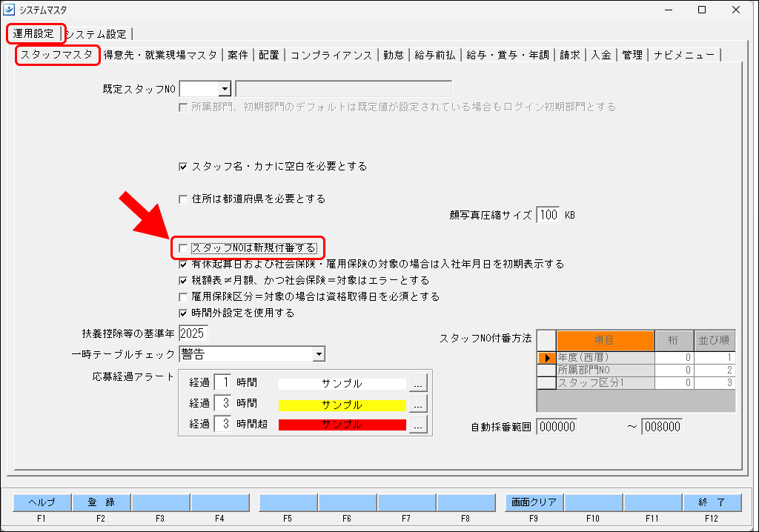Click the row selector arrow for 年度(西暦)
This screenshot has width=759, height=532.
click(x=547, y=358)
